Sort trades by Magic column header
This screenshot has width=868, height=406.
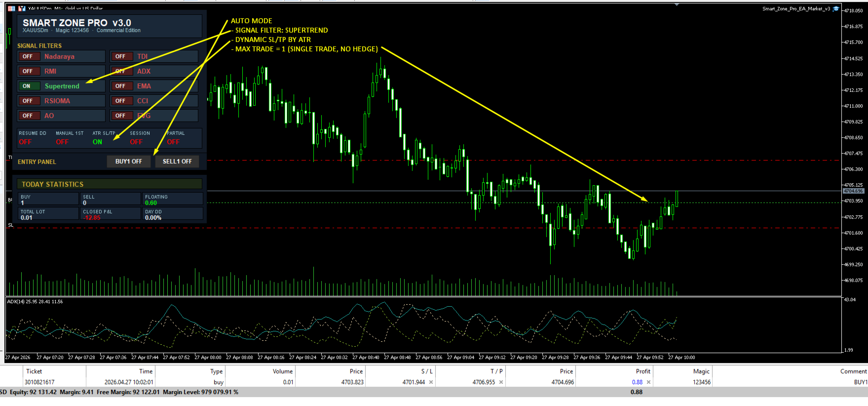coord(682,371)
